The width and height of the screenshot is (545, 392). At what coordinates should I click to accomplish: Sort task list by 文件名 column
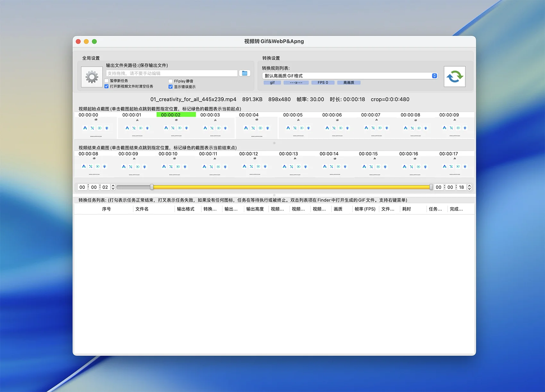pyautogui.click(x=142, y=209)
